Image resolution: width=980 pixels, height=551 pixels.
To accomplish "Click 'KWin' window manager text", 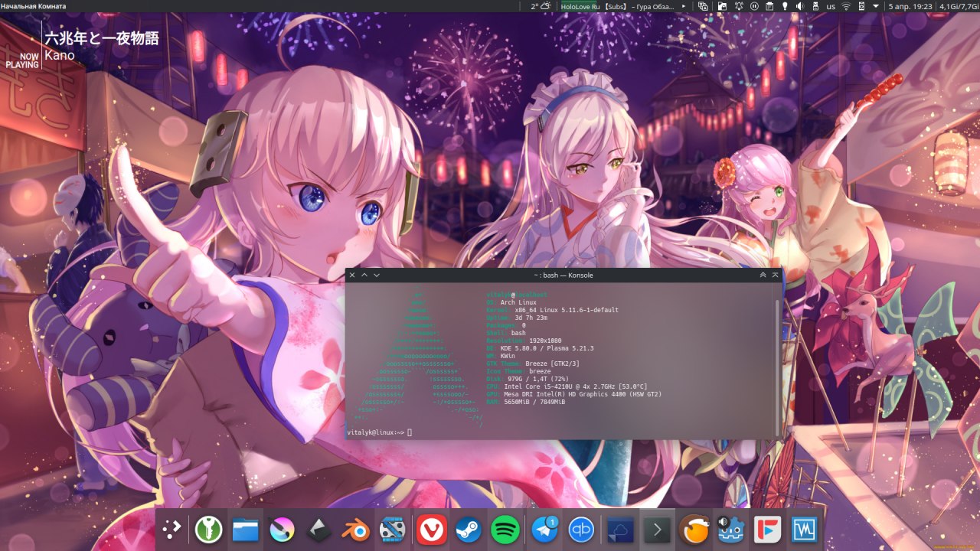I will (507, 356).
